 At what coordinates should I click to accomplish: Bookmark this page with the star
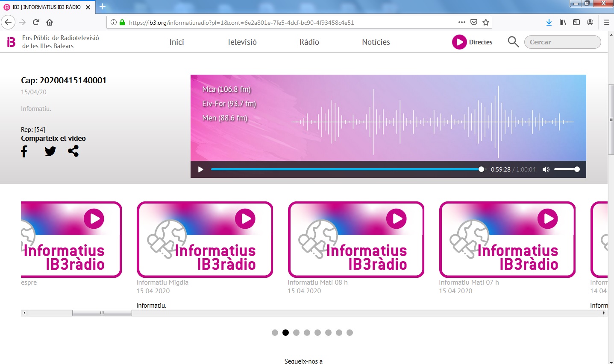[486, 22]
